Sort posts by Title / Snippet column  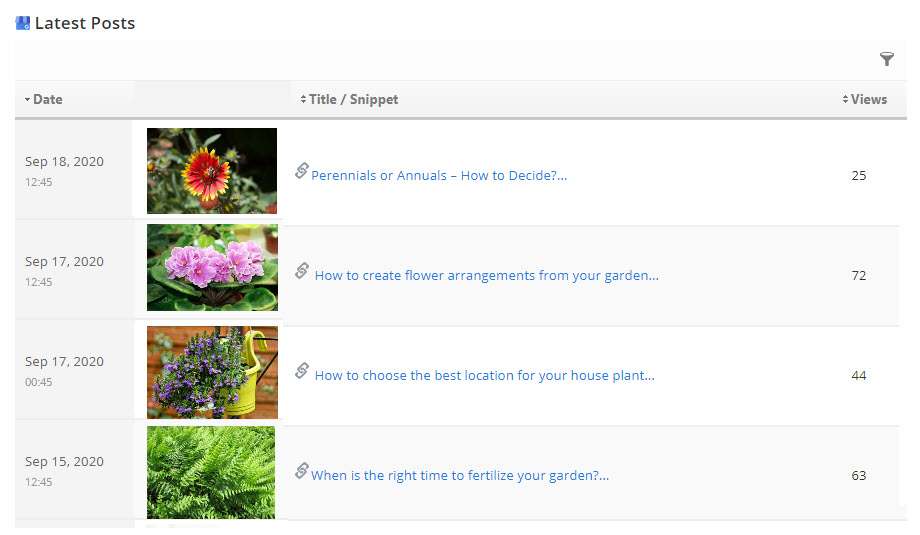pyautogui.click(x=353, y=99)
